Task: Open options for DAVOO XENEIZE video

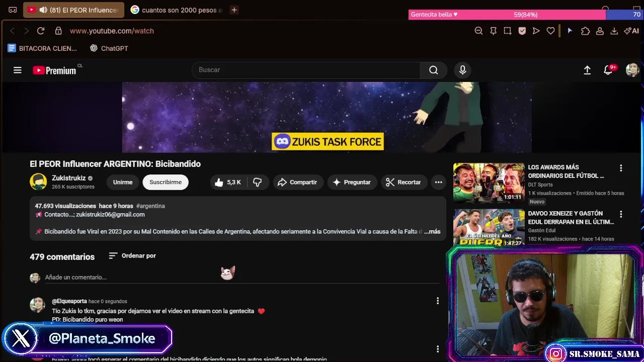Action: tap(621, 214)
